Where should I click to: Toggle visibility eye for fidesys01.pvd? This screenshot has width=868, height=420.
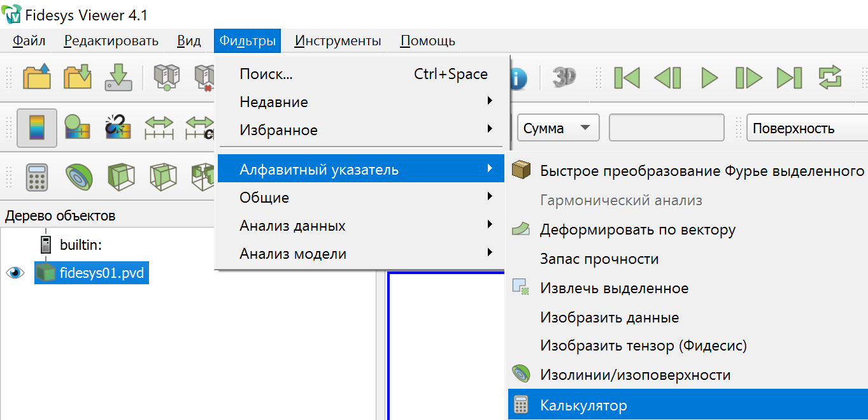(x=15, y=273)
